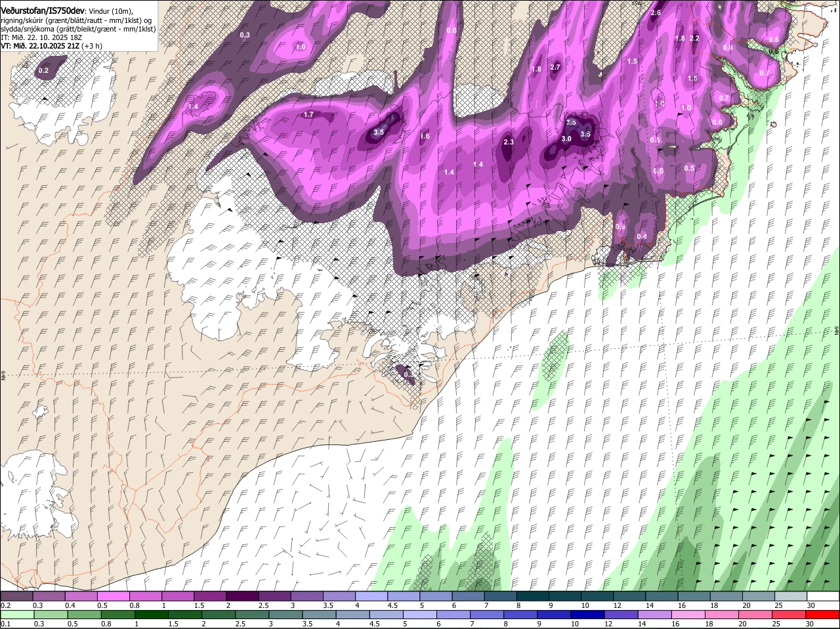Select the pink 18 swatch in the rain scale
This screenshot has height=629, width=840.
pyautogui.click(x=723, y=615)
